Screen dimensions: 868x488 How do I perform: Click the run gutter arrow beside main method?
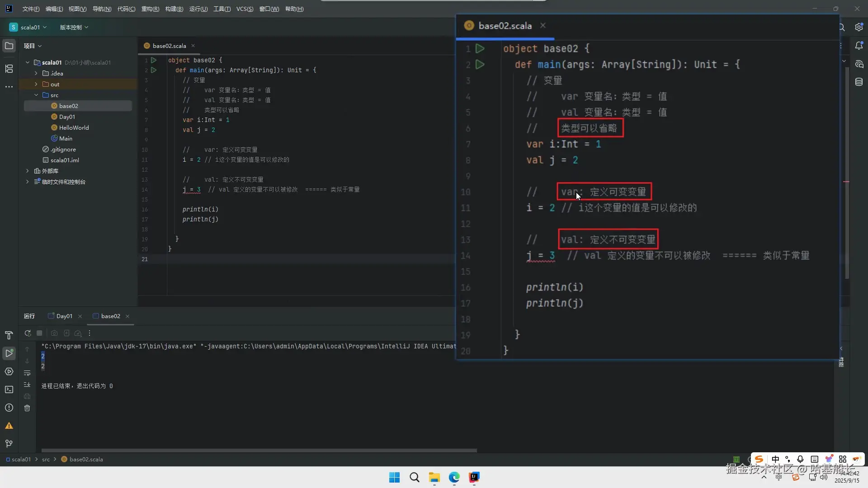point(154,70)
